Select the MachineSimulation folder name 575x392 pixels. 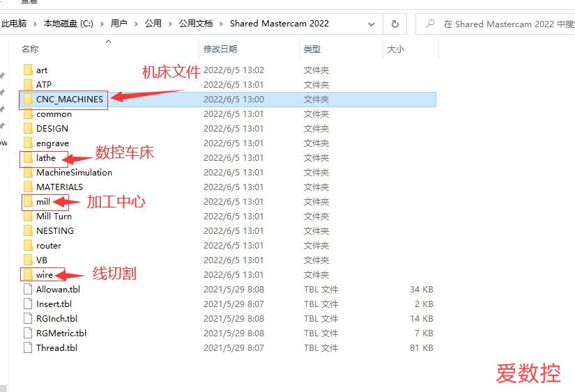click(x=74, y=173)
